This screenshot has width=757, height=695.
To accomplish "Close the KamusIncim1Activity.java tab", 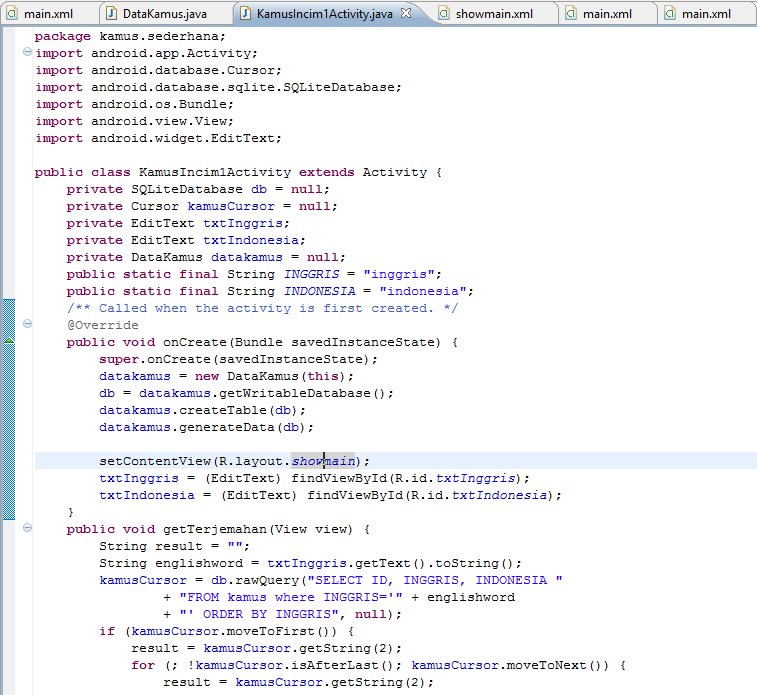I will point(406,13).
